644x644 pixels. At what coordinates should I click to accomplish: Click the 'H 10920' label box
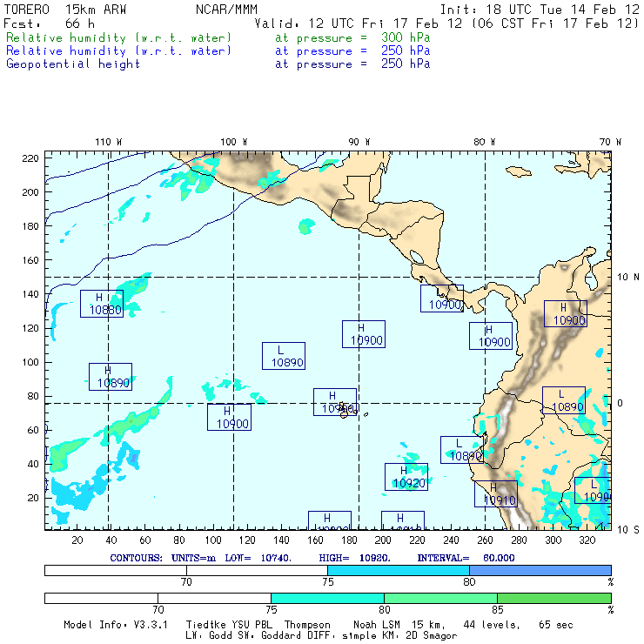406,477
